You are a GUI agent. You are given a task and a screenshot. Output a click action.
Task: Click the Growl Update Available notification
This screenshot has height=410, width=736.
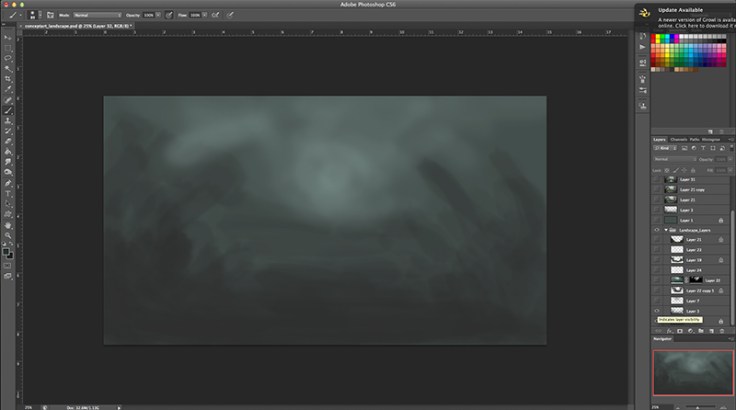coord(685,17)
